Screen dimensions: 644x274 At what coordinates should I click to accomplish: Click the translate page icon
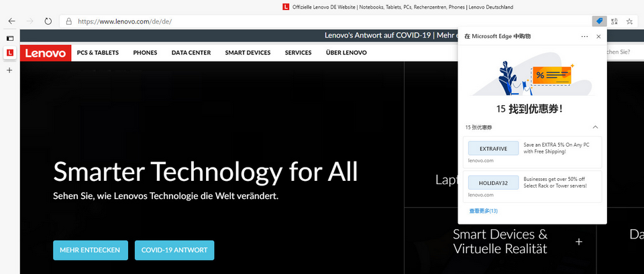coord(614,21)
